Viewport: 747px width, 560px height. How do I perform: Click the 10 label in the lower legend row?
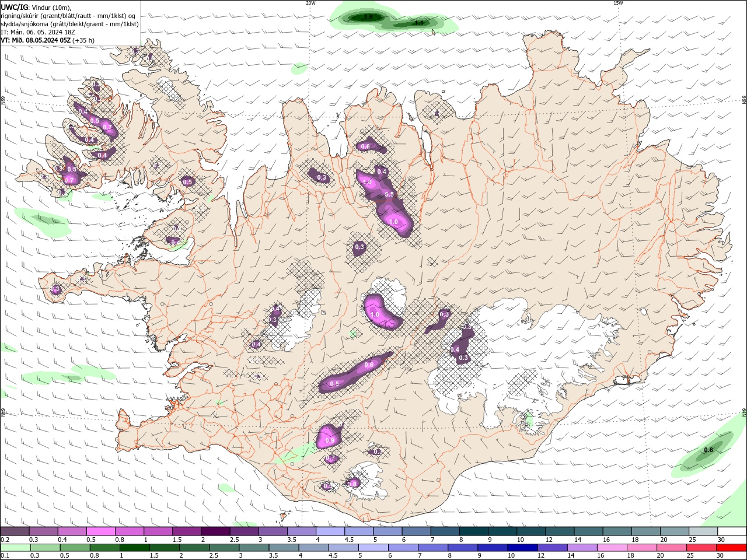pyautogui.click(x=511, y=556)
